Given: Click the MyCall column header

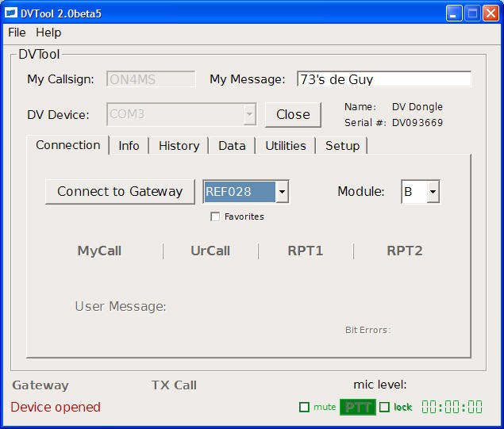Looking at the screenshot, I should 99,251.
